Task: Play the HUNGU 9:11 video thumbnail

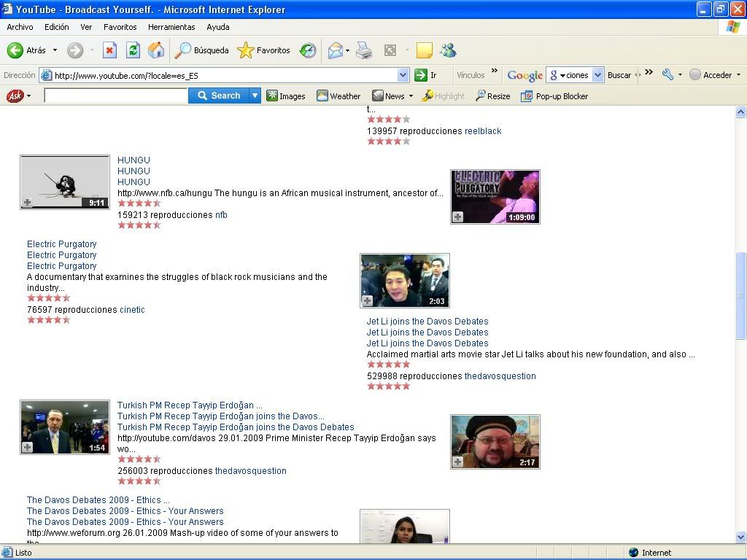Action: (x=65, y=182)
